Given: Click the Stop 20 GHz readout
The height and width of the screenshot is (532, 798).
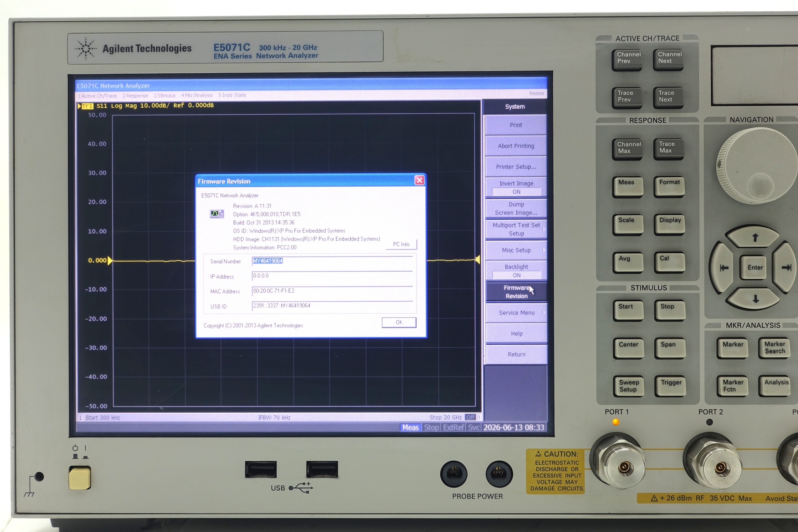Looking at the screenshot, I should point(445,417).
